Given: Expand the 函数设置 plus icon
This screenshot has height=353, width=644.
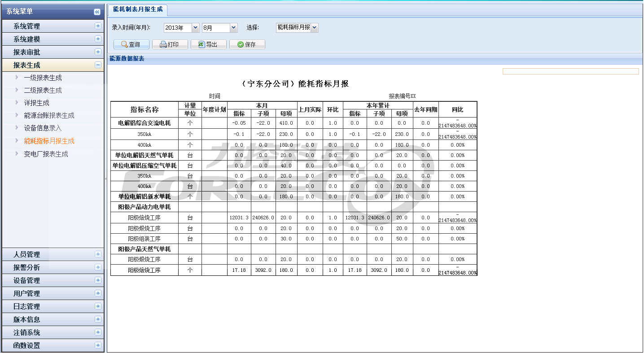Looking at the screenshot, I should point(98,345).
